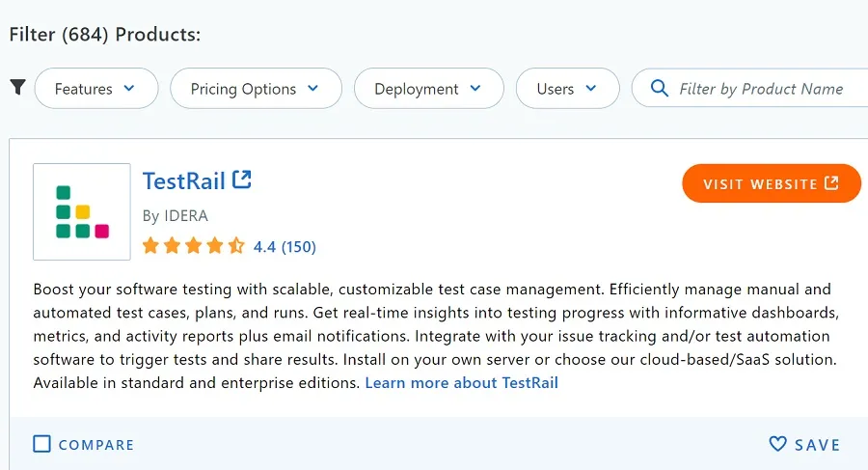The image size is (868, 470).
Task: Follow Learn more about TestRail link
Action: (461, 383)
